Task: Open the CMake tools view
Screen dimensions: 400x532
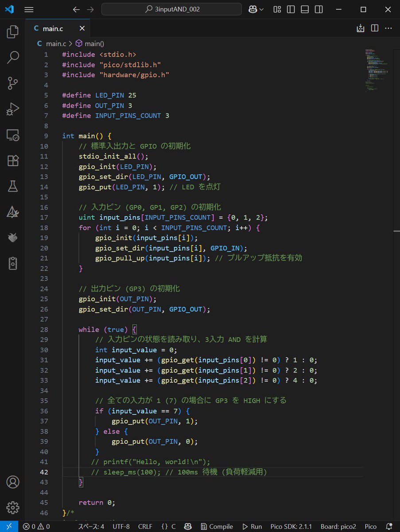Action: [13, 212]
